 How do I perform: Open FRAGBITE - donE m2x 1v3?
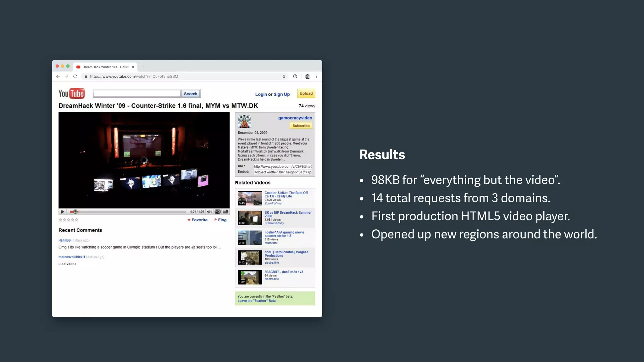click(x=284, y=272)
